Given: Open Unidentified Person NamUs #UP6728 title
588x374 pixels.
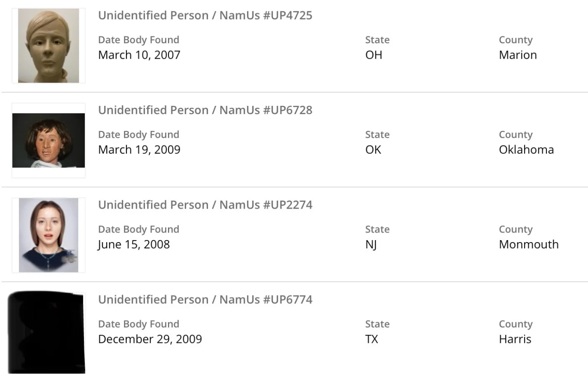Looking at the screenshot, I should (205, 110).
